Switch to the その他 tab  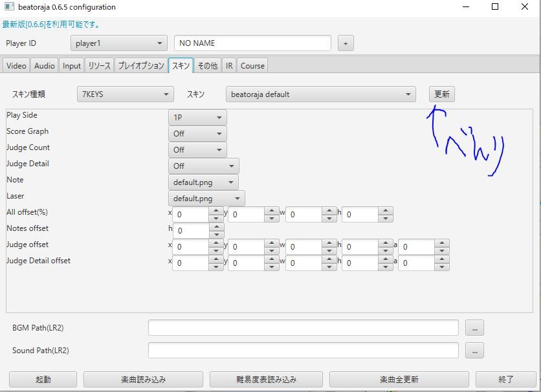click(207, 65)
